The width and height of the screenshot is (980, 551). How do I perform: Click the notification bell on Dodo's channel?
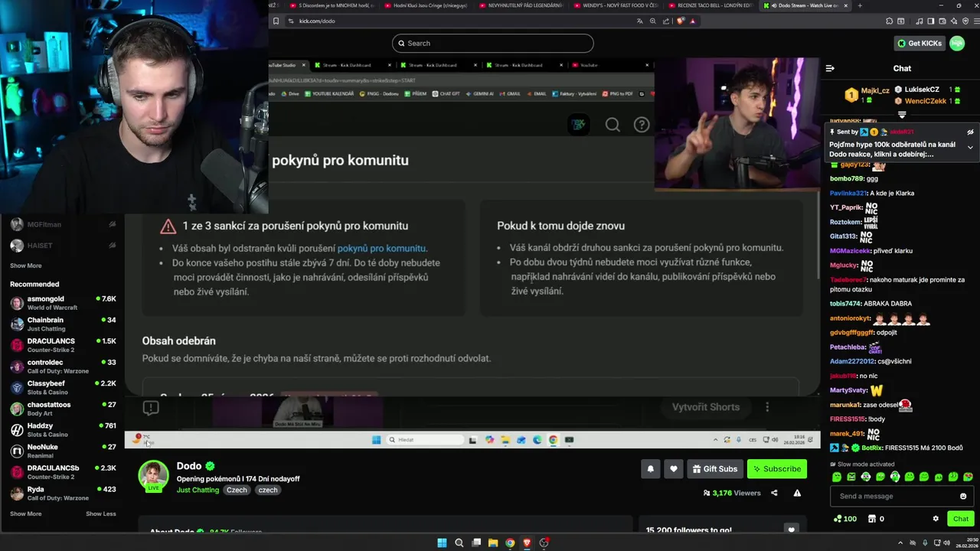[651, 469]
